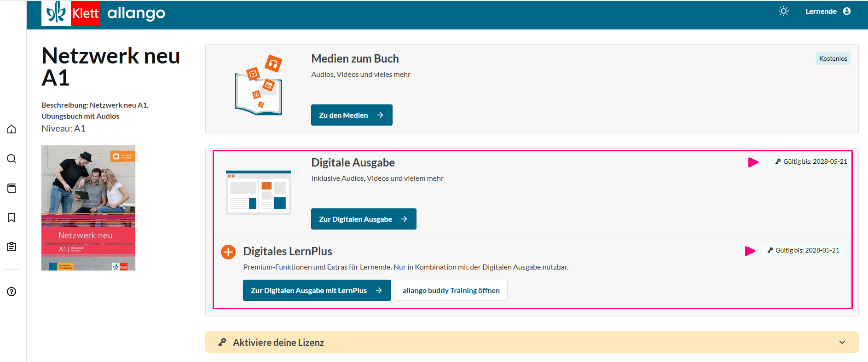Open help via the question mark icon
The height and width of the screenshot is (362, 868).
point(12,292)
